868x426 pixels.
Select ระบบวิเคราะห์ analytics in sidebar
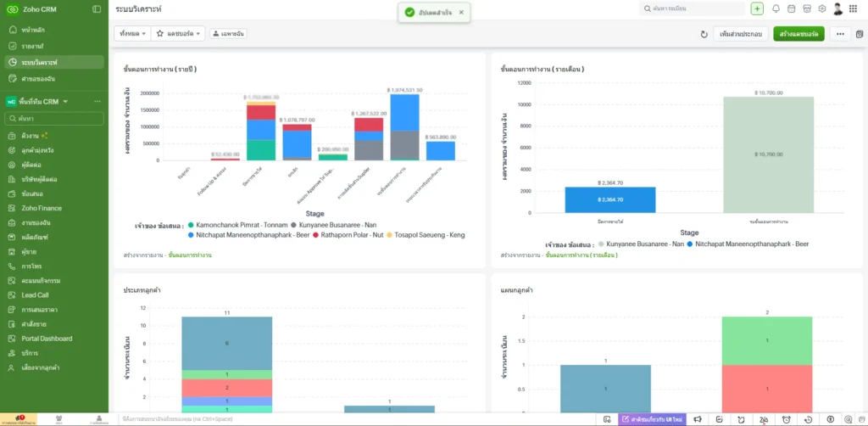(x=54, y=62)
